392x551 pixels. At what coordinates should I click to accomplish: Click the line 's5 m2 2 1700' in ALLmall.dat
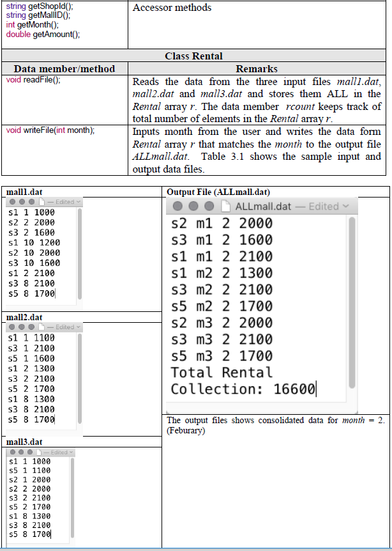click(x=222, y=306)
